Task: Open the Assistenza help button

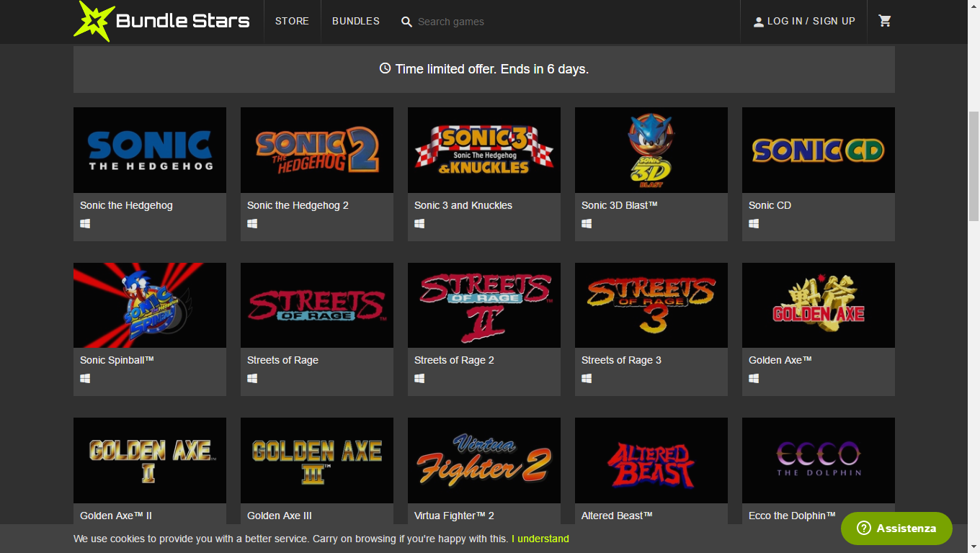Action: (x=896, y=529)
